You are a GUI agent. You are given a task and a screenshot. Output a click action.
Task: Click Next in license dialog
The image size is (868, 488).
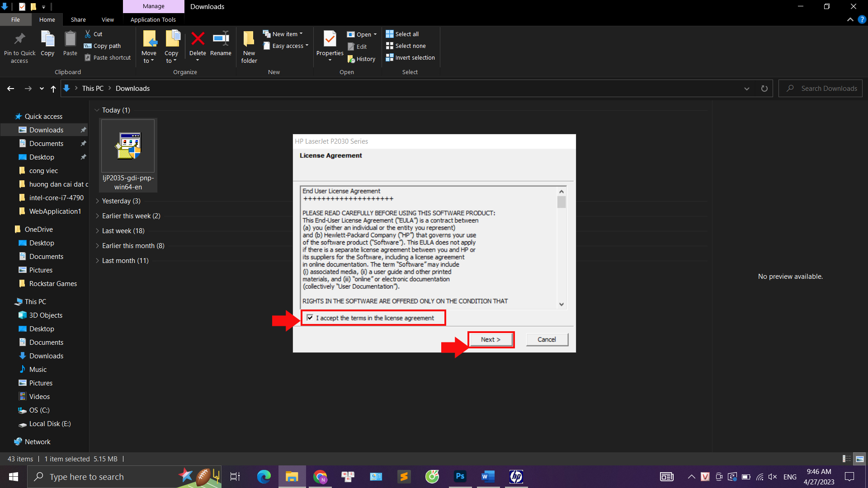[491, 339]
